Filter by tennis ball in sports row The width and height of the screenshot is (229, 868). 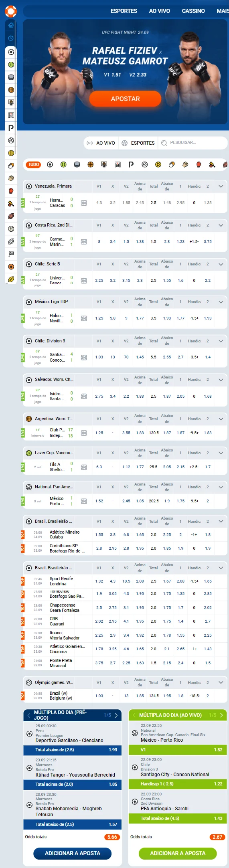[63, 164]
